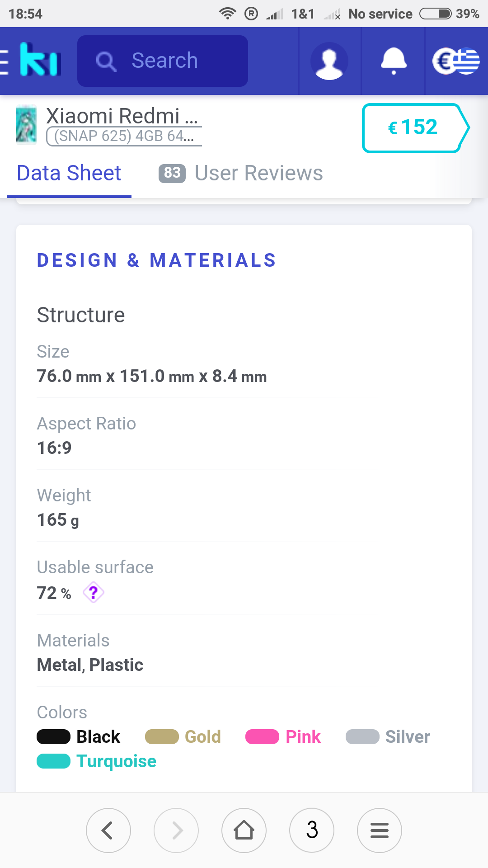Tap the Kimovil logo
Screen dimensions: 488x868
[x=40, y=60]
